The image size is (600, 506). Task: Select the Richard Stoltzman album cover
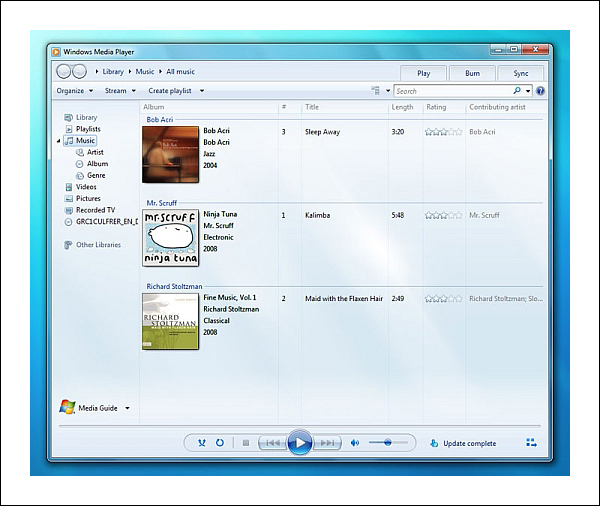click(171, 321)
